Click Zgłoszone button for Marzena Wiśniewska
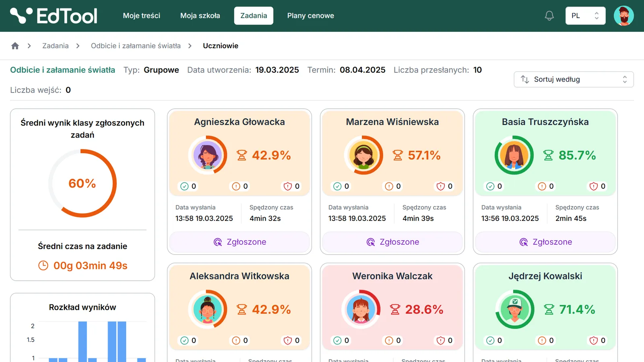 click(x=392, y=242)
